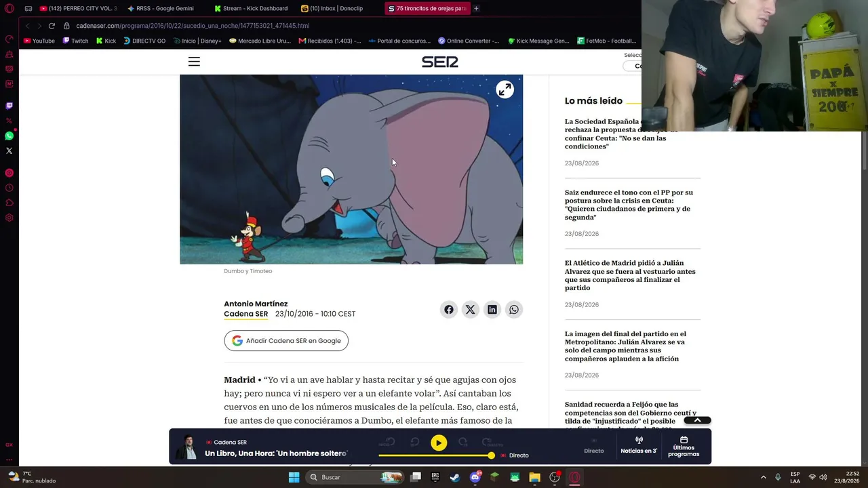Expand the Dumbo image to fullscreen
This screenshot has width=868, height=488.
tap(505, 89)
